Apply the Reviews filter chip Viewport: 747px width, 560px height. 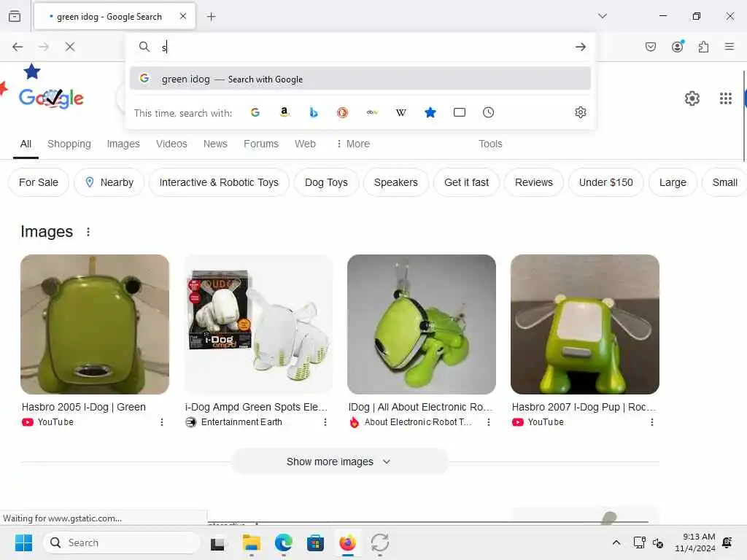point(533,182)
